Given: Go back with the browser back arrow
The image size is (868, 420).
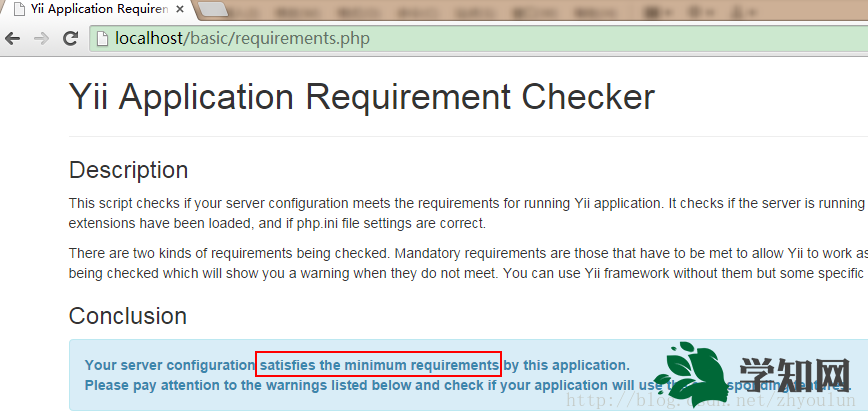Looking at the screenshot, I should coord(13,38).
